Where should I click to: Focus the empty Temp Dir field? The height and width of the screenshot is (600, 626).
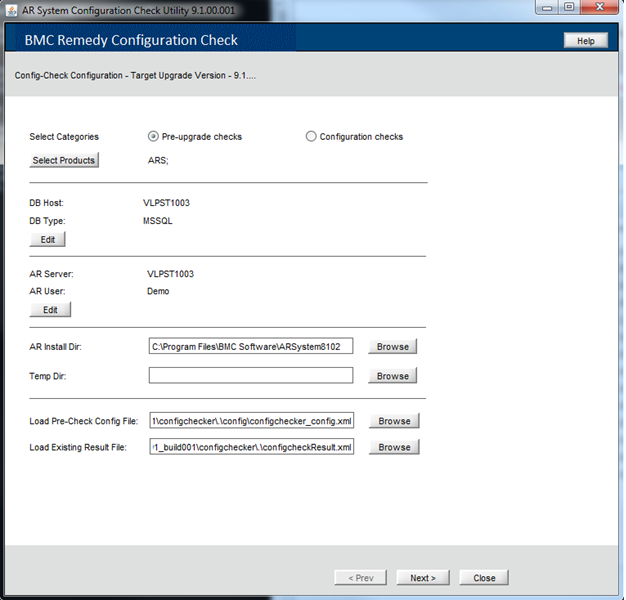click(x=250, y=376)
